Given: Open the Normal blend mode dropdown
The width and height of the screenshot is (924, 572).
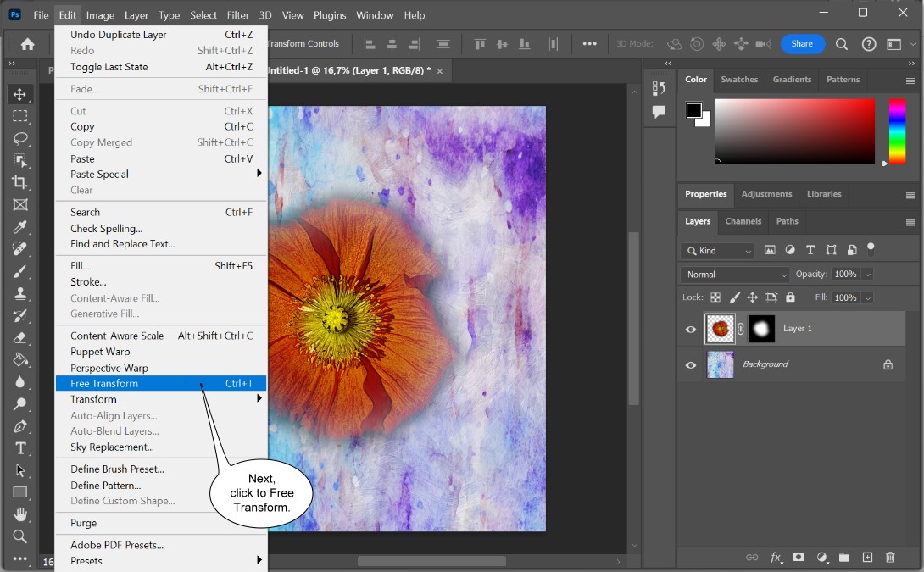Looking at the screenshot, I should (736, 275).
